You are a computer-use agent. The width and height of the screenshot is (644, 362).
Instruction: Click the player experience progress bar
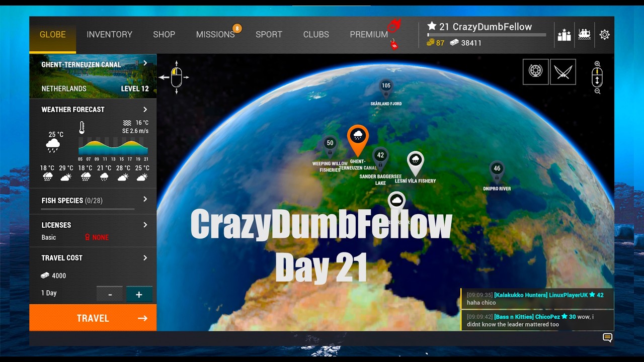click(487, 35)
